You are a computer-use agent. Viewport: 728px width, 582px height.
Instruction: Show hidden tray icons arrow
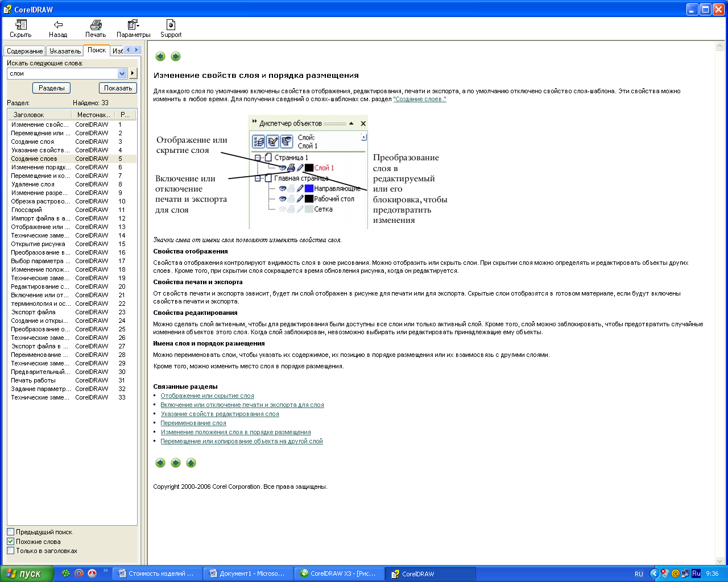(x=655, y=573)
